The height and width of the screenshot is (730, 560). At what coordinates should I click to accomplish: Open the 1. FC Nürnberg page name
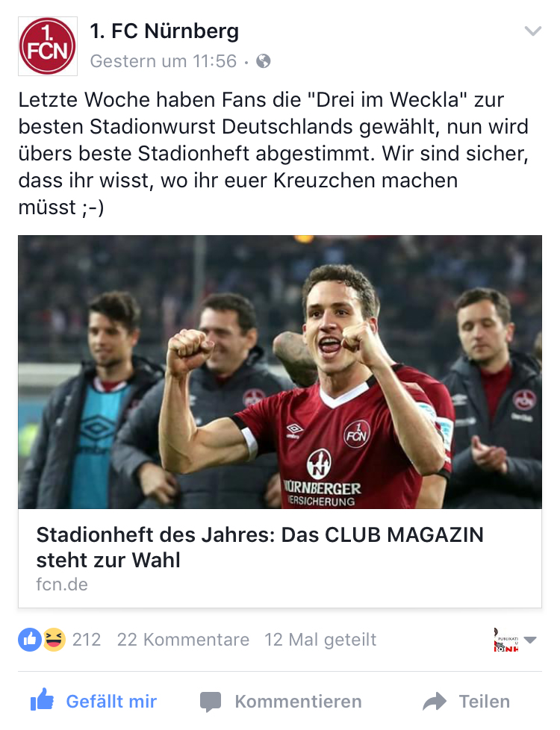[164, 31]
